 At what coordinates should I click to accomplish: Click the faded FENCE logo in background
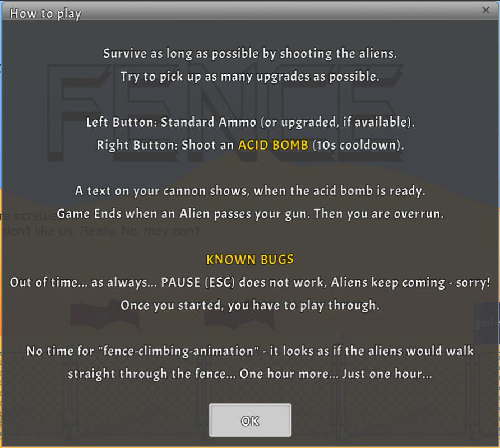click(x=225, y=112)
